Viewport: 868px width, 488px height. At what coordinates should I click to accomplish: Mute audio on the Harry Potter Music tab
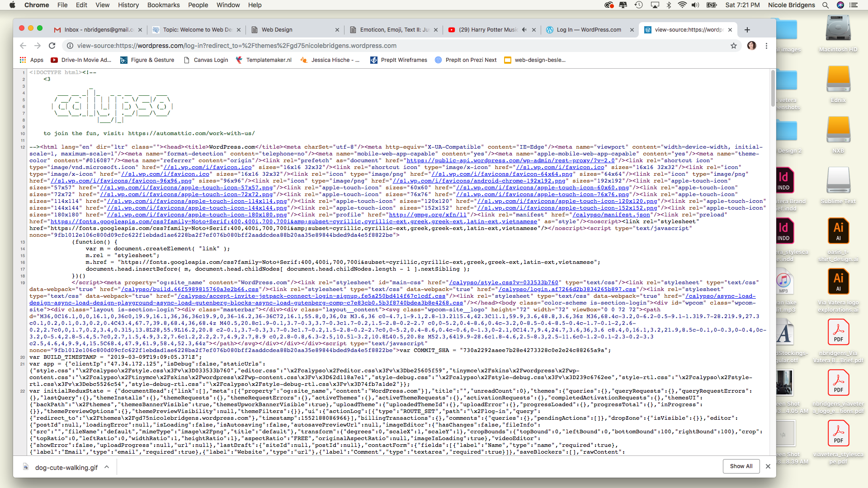click(524, 30)
